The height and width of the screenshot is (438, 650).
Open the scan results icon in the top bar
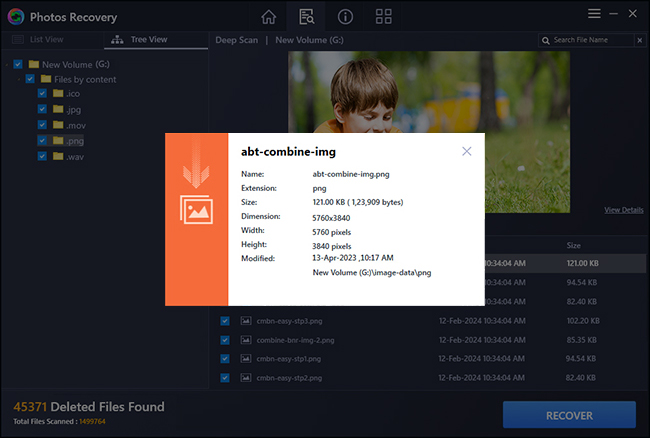(x=307, y=17)
